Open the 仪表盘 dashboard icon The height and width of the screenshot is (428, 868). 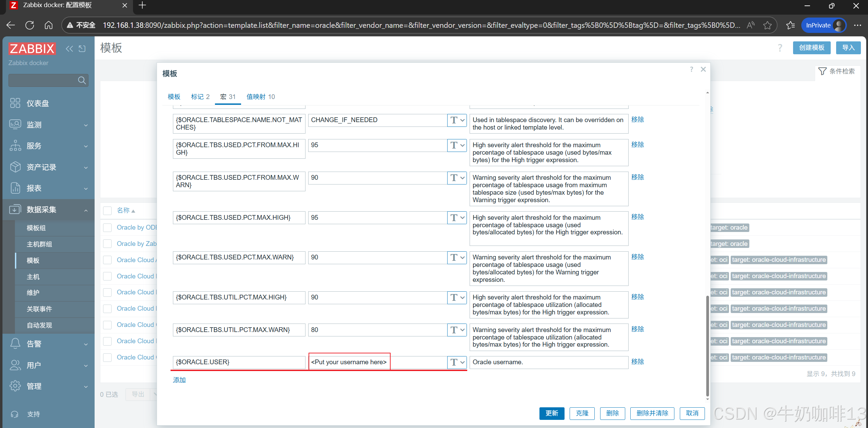[15, 103]
